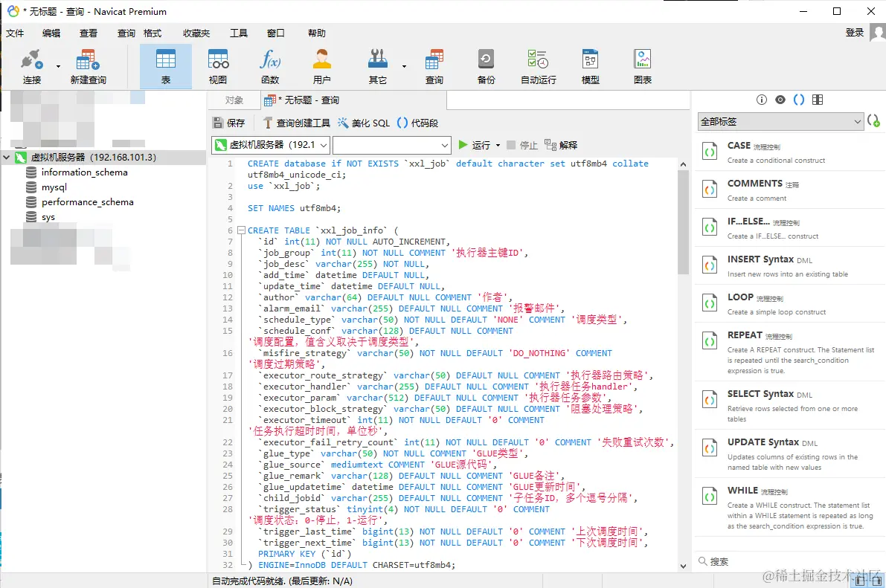Click the LOOP snippet icon
This screenshot has width=886, height=588.
click(710, 303)
